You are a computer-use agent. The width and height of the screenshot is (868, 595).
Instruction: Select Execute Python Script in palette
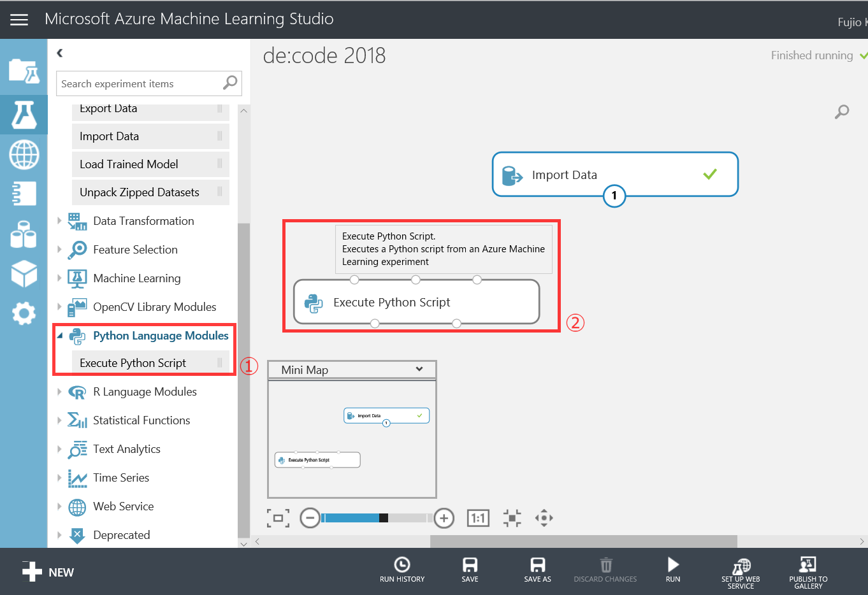point(150,363)
